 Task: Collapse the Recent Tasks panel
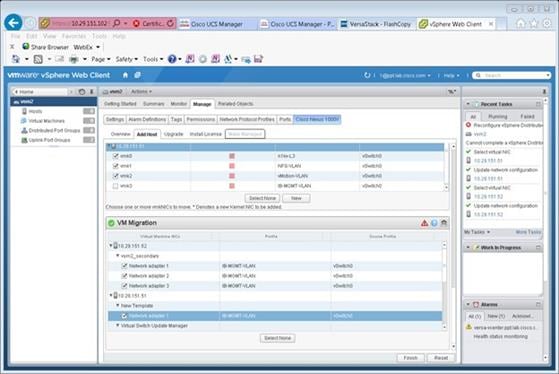tap(468, 104)
